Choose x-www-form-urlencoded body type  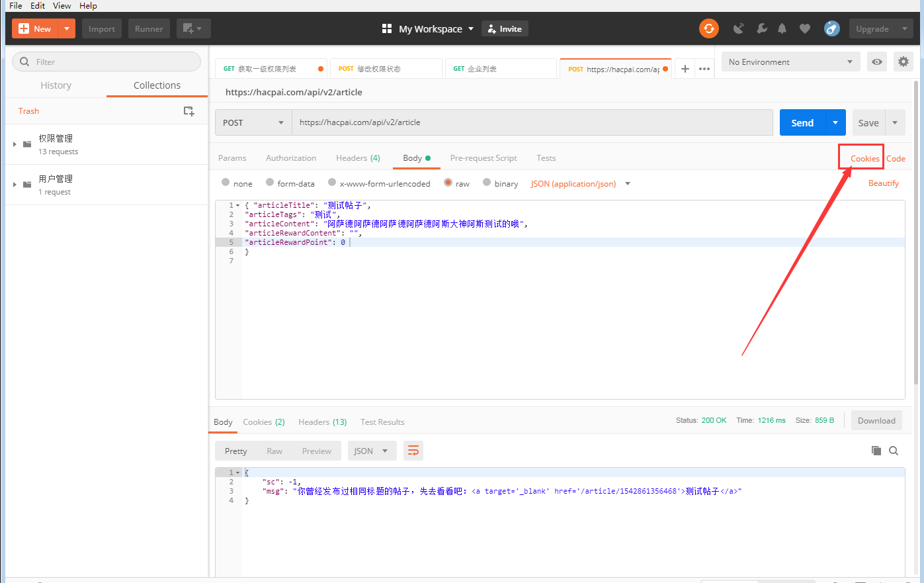coord(332,183)
